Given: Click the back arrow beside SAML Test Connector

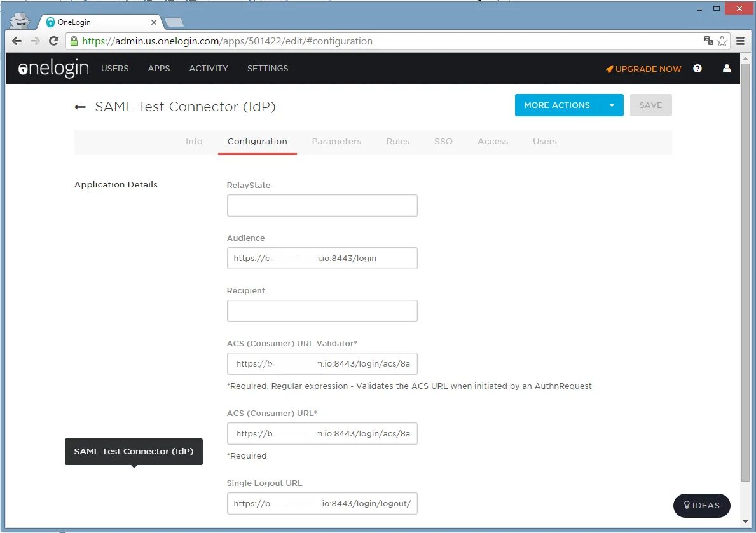Looking at the screenshot, I should pos(80,107).
